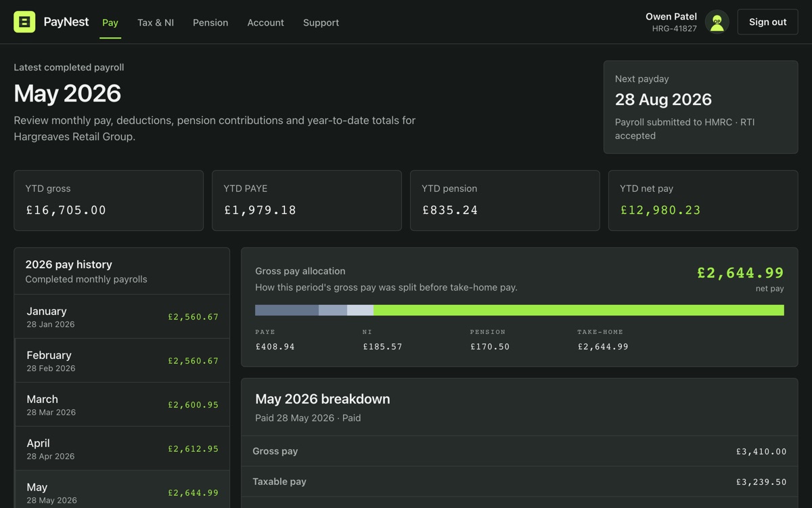Viewport: 812px width, 508px height.
Task: Click the £2,644.99 net pay total
Action: coord(740,273)
